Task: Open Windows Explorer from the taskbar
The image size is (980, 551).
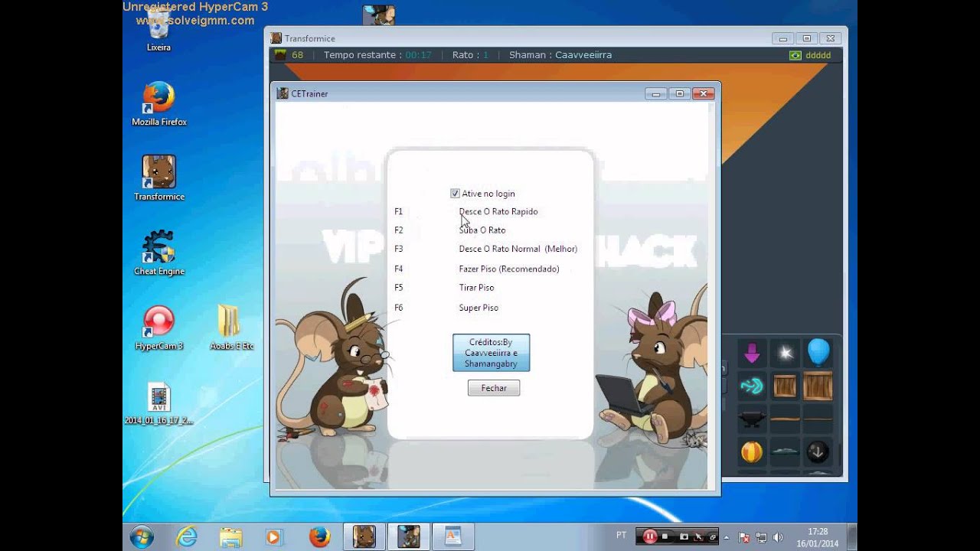Action: click(230, 536)
